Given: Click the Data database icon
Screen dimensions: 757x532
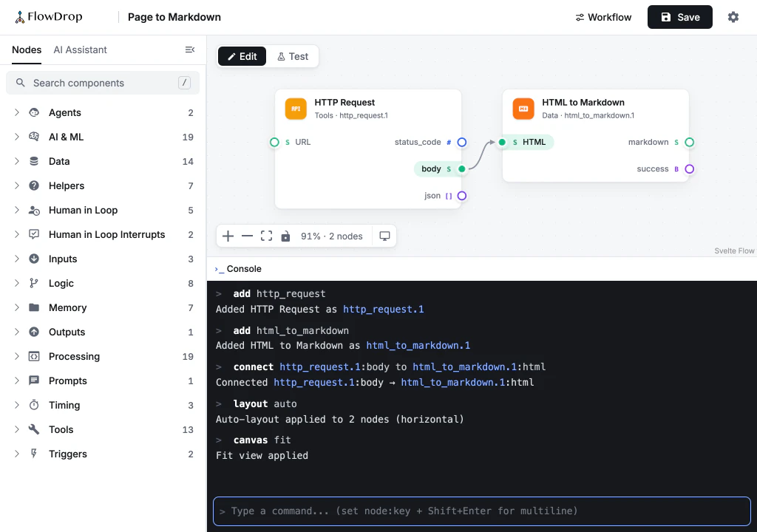Looking at the screenshot, I should 34,161.
